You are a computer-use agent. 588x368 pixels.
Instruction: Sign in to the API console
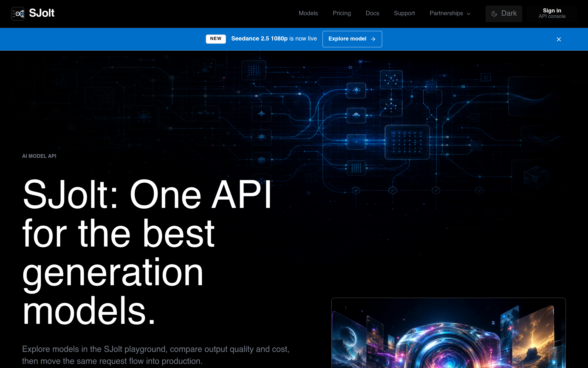click(x=552, y=14)
